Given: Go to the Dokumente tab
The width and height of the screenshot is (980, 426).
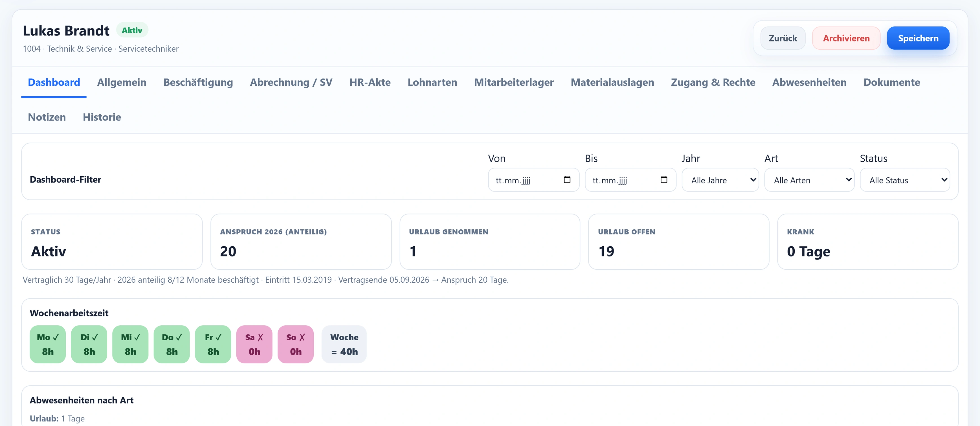Looking at the screenshot, I should pos(892,82).
